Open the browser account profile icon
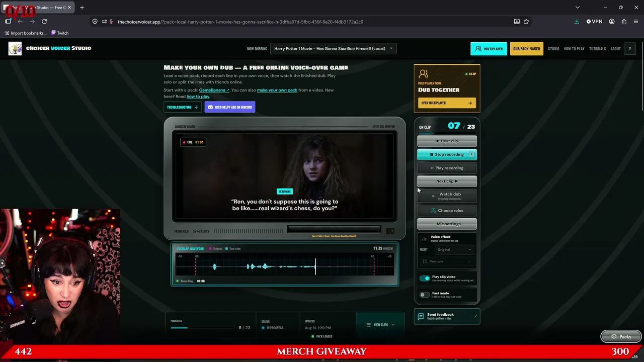 click(x=612, y=22)
